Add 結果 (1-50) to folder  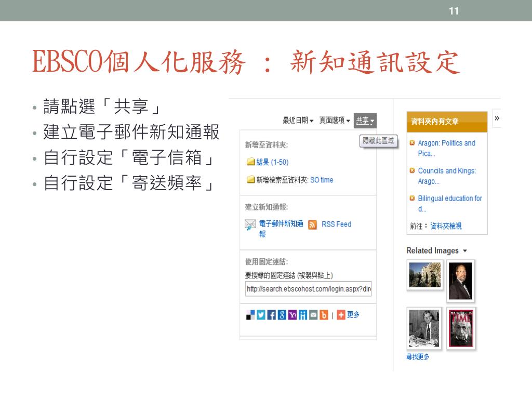[272, 162]
